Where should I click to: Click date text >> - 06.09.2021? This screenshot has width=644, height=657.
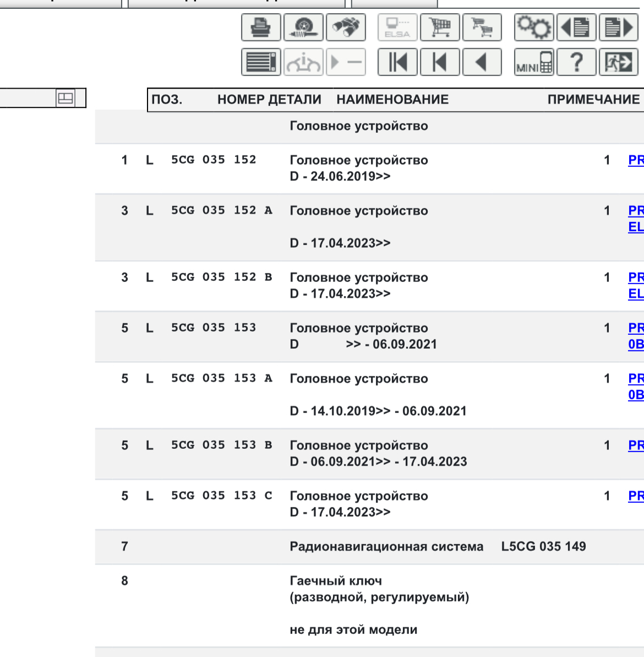391,344
